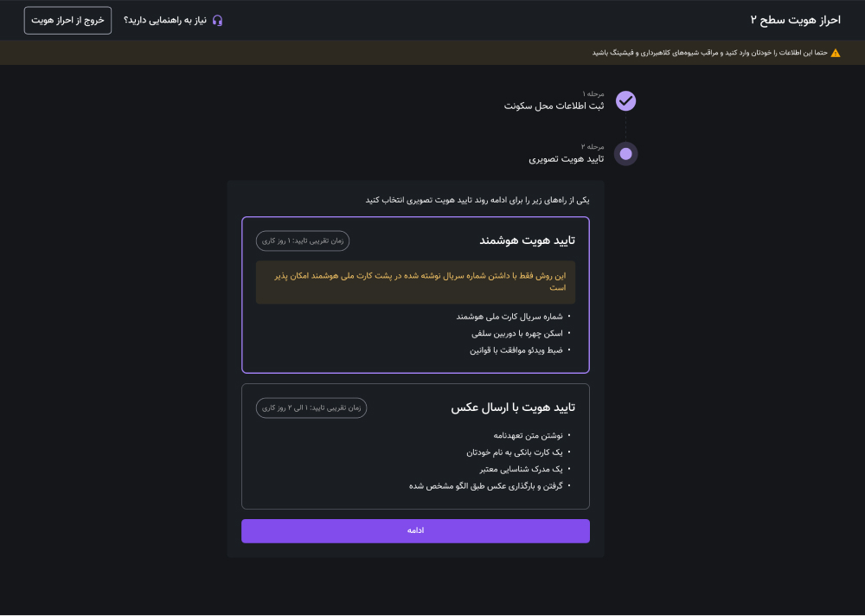Click the تایید هویت هوشمند heading

527,241
